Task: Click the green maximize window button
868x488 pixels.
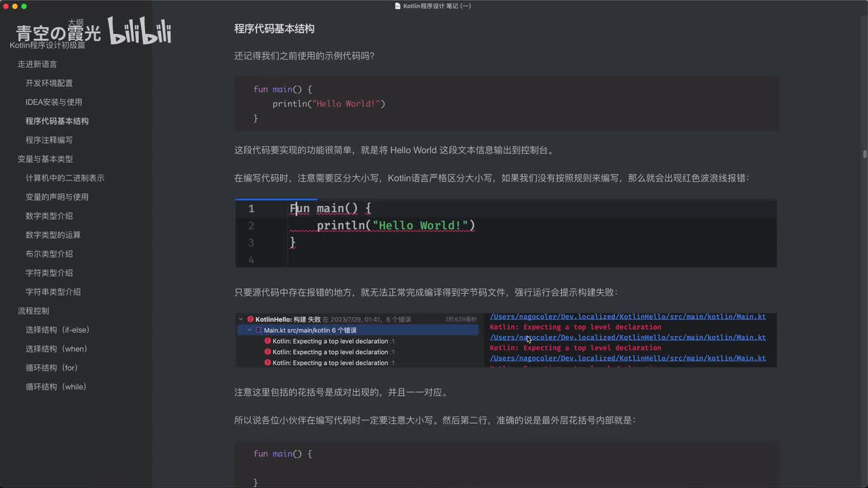Action: point(24,6)
